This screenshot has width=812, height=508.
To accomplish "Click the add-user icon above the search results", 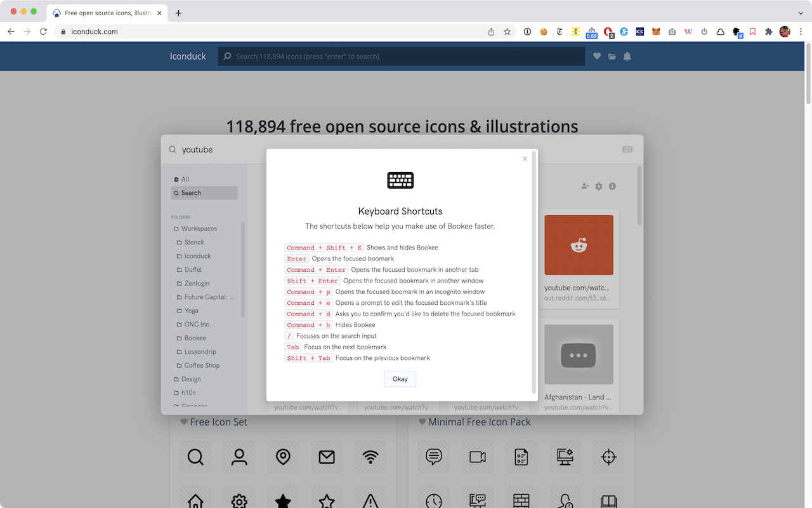I will pos(584,186).
